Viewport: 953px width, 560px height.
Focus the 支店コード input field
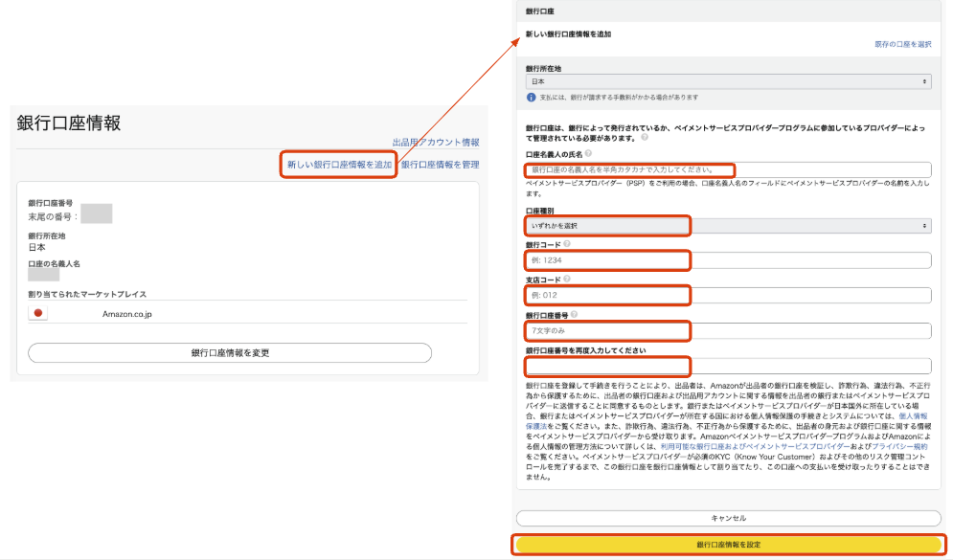point(728,296)
